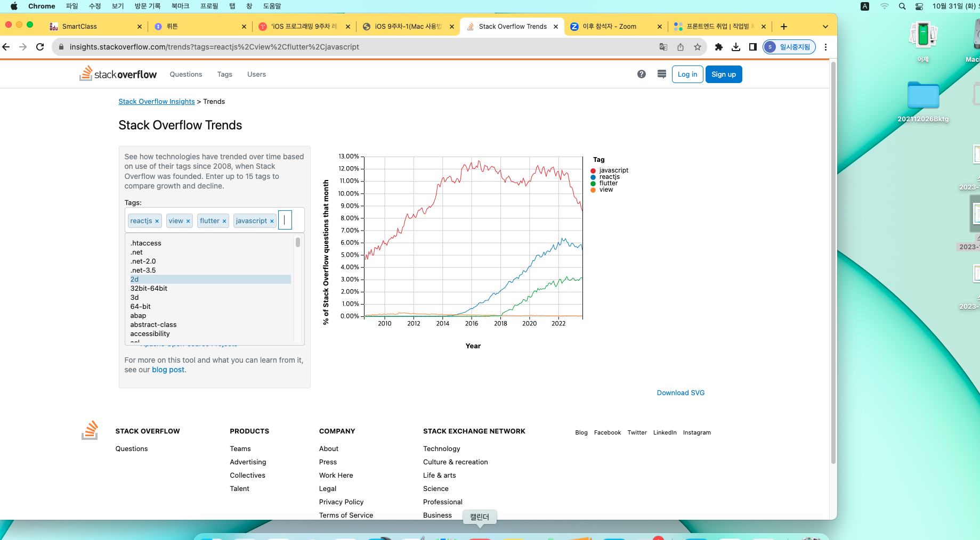Click the Log in button
This screenshot has width=980, height=540.
(687, 75)
